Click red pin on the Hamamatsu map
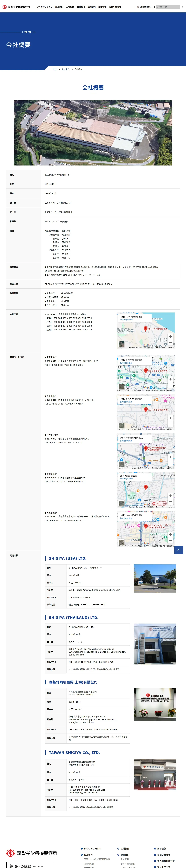The height and width of the screenshot is (868, 186). [146, 487]
